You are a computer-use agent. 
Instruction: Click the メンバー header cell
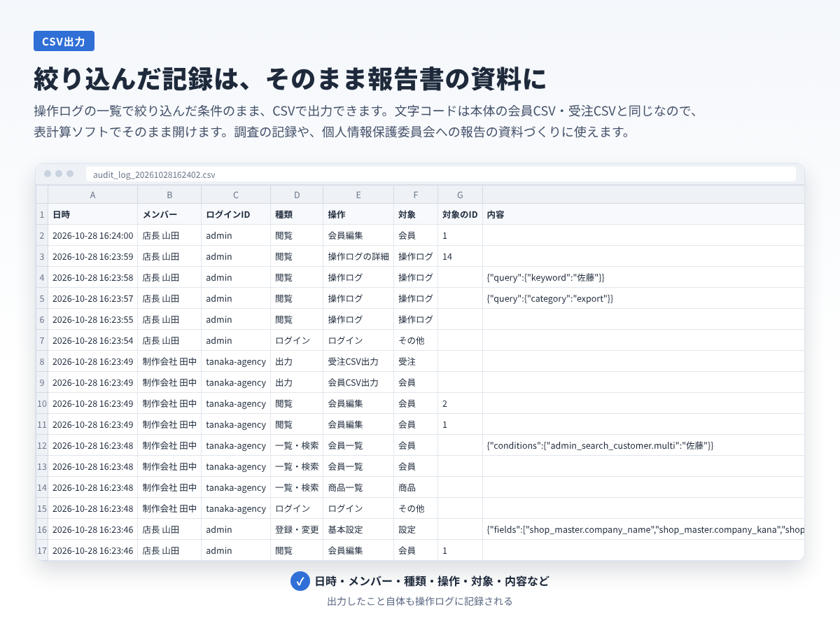click(x=169, y=214)
